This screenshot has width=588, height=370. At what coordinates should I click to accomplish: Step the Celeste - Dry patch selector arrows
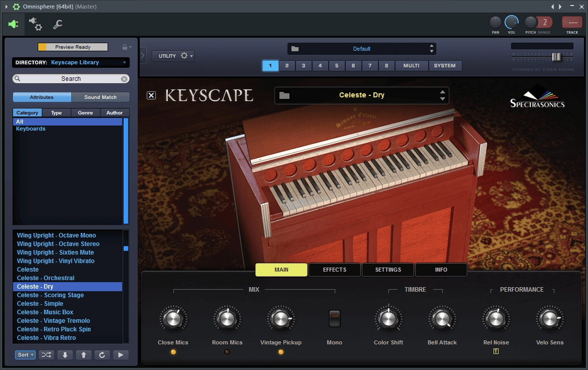442,95
